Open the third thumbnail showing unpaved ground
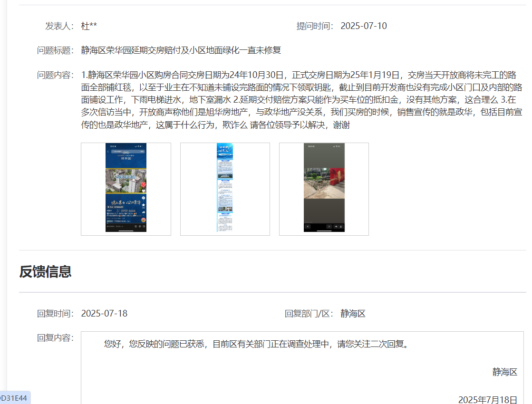This screenshot has height=404, width=532. [324, 189]
